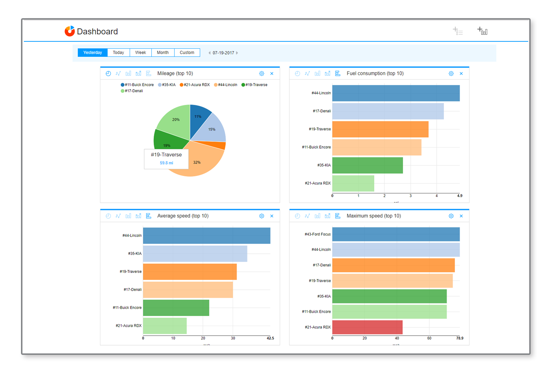
Task: Click the 'Maximum speed (top 10)' title
Action: tap(374, 216)
